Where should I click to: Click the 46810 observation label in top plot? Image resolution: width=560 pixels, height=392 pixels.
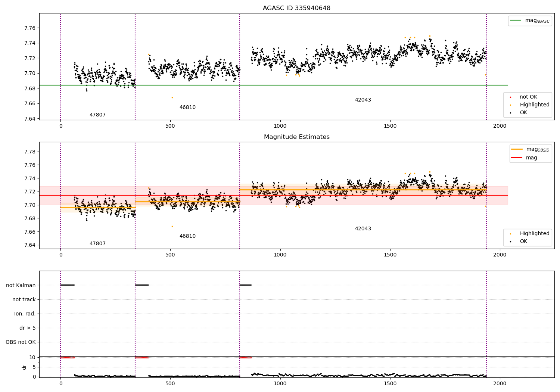click(187, 108)
